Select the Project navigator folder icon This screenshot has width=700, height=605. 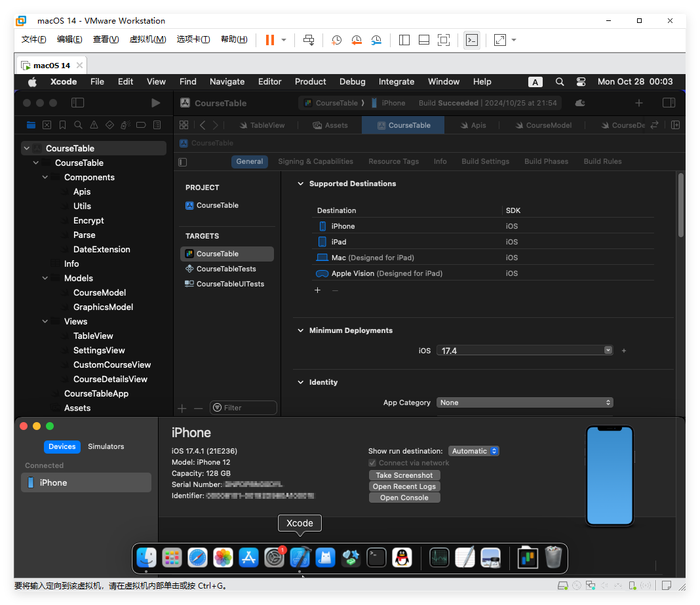click(31, 125)
